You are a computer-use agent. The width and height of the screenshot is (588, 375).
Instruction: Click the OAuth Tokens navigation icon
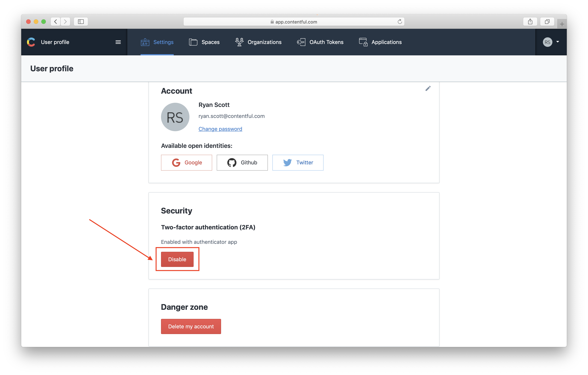pyautogui.click(x=300, y=42)
